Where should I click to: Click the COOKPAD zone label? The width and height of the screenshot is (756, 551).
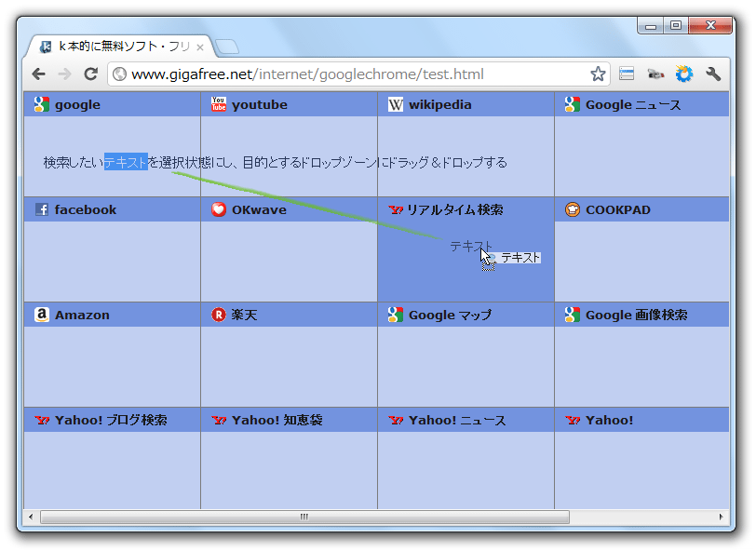point(618,209)
